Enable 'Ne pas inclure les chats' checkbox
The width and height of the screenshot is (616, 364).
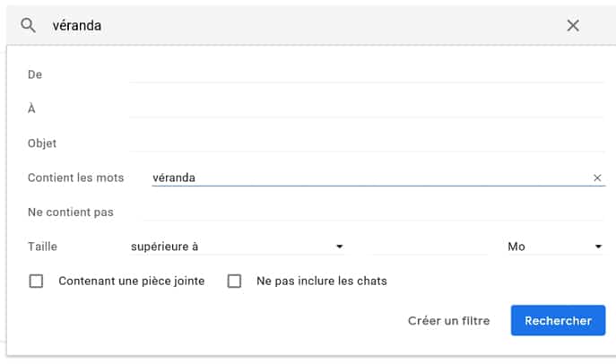coord(235,282)
